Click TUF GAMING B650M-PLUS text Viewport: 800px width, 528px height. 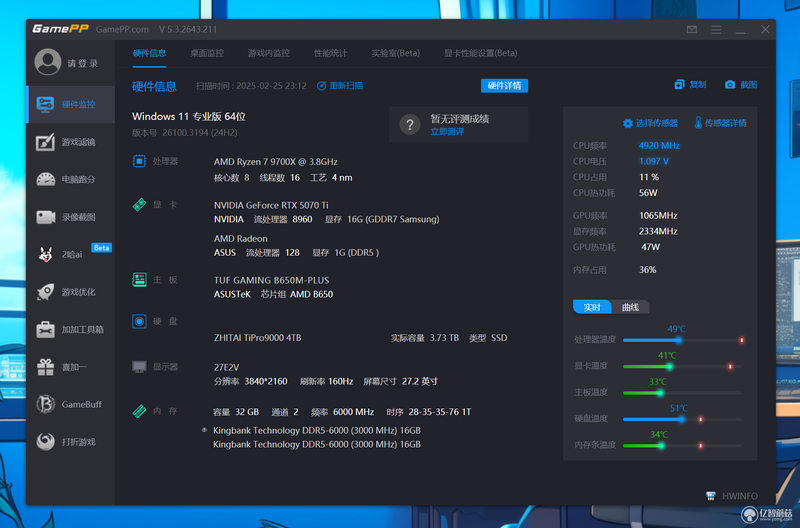[271, 280]
